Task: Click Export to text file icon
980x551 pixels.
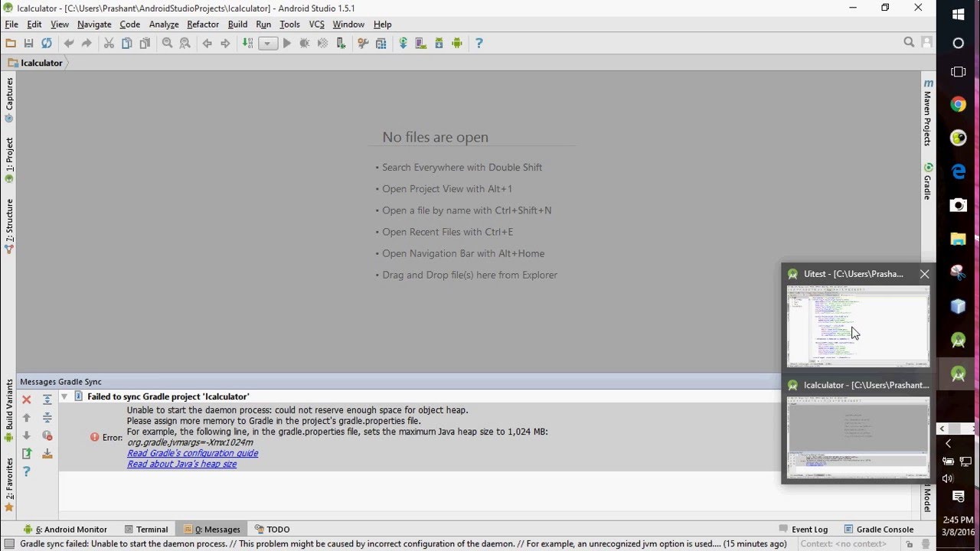Action: (27, 454)
